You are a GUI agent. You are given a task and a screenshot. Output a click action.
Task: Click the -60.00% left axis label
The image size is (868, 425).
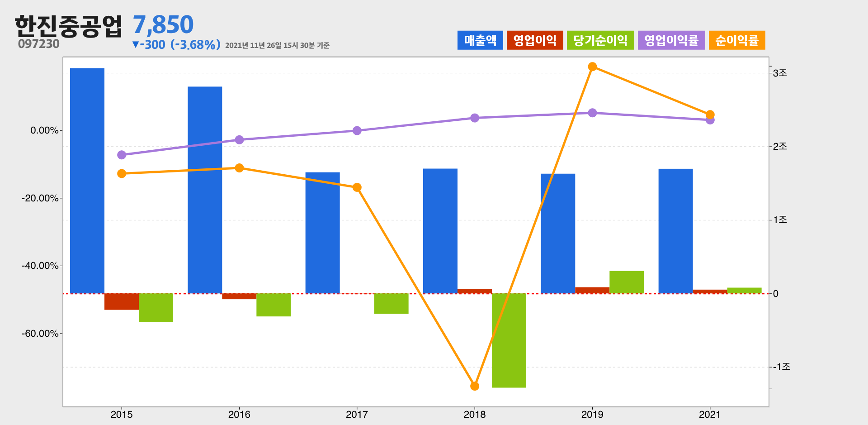pos(40,334)
